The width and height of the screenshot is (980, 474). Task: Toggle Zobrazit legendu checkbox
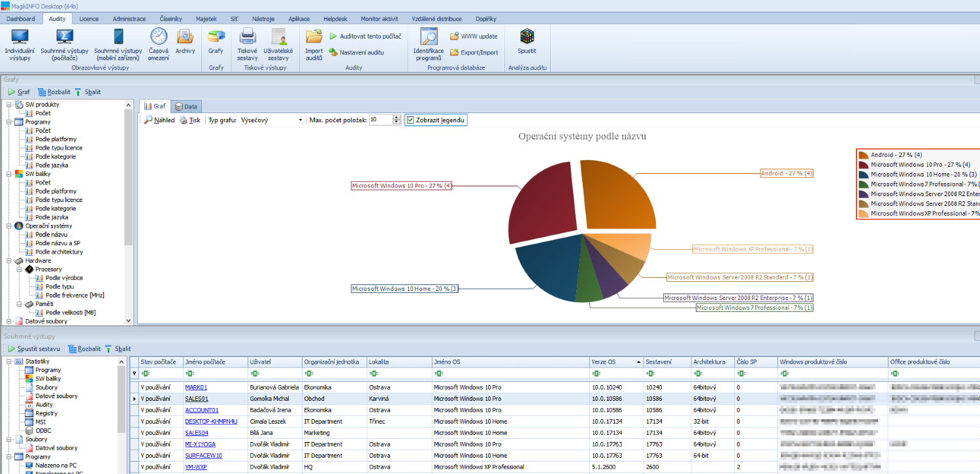point(410,120)
